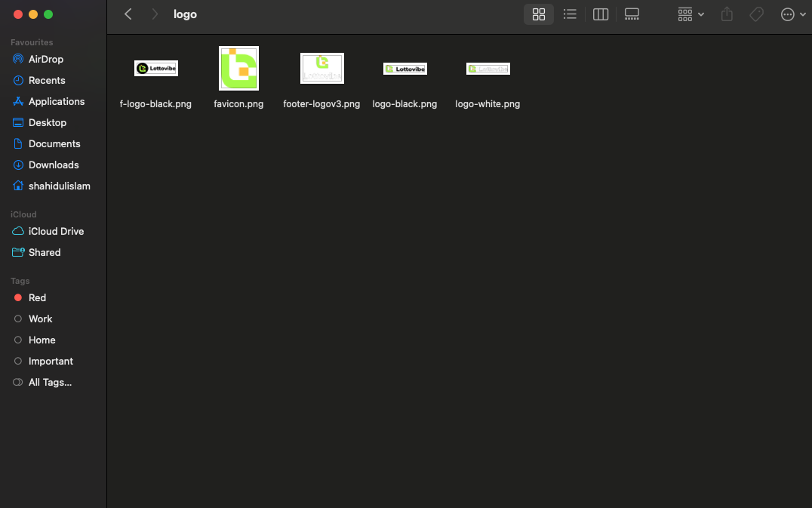
Task: Click the iCloud section header
Action: pos(23,214)
